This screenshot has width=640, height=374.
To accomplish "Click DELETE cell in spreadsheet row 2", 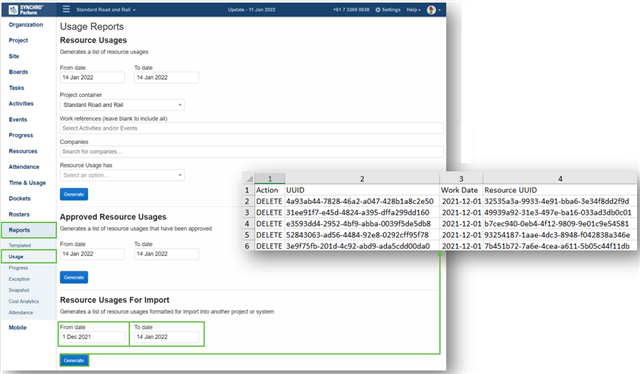I will click(269, 201).
